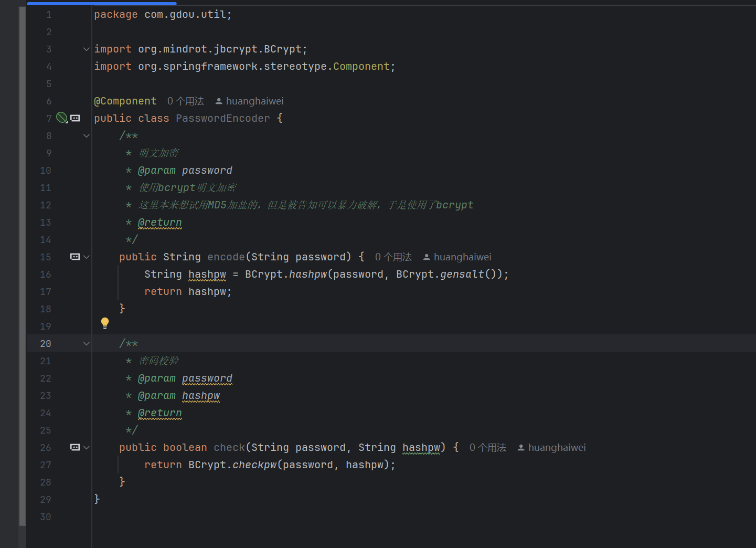Click line number 7 in the gutter
The image size is (756, 548).
(x=49, y=118)
